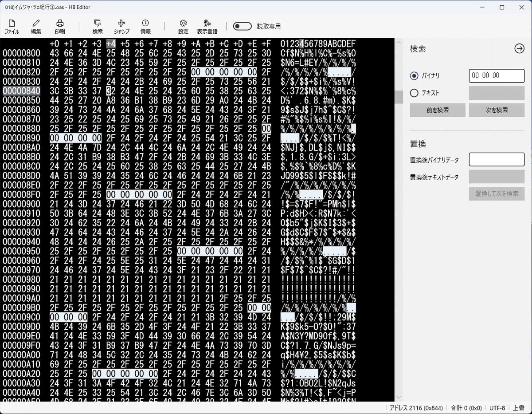Click address row 00000980

click(x=21, y=279)
